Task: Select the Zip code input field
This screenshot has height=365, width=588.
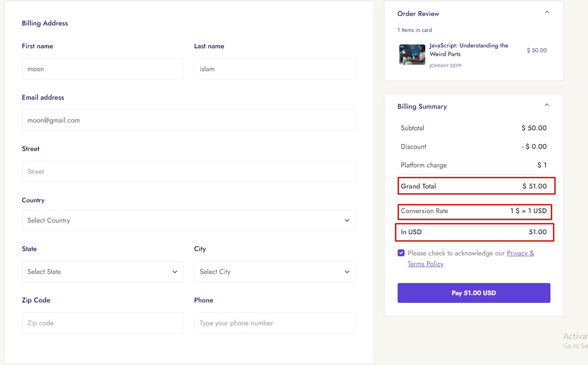Action: point(103,323)
